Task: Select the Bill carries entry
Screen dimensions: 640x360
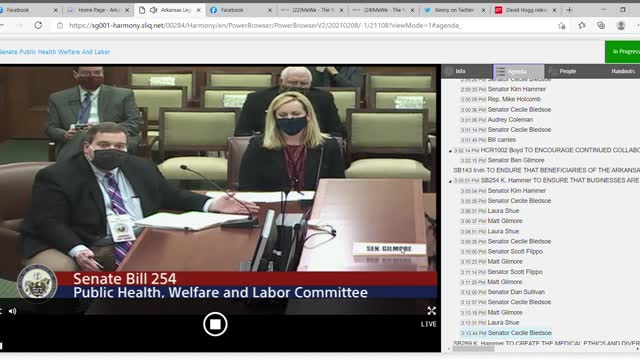Action: pyautogui.click(x=488, y=140)
